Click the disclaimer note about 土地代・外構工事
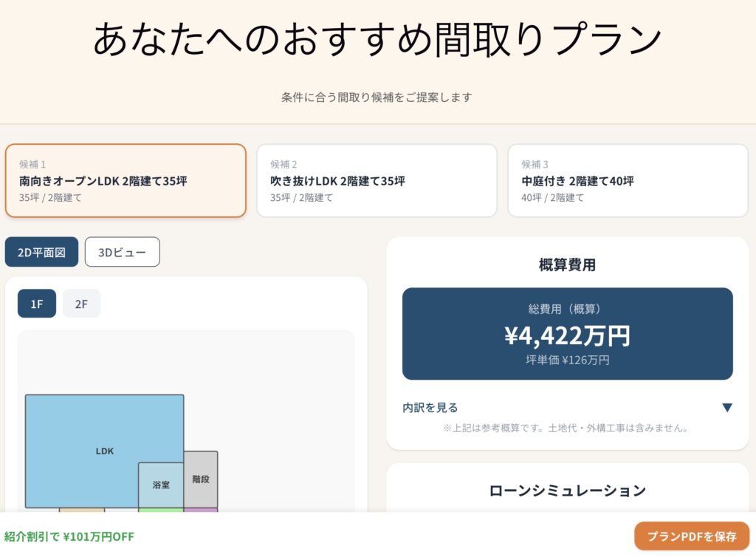 [x=566, y=428]
